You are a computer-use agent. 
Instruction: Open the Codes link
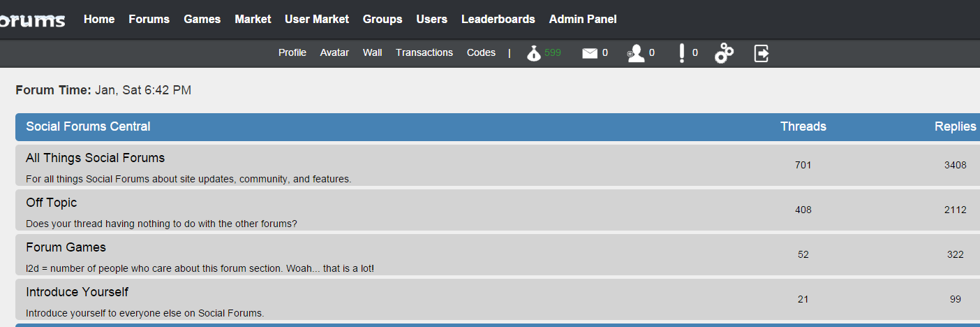click(x=481, y=52)
